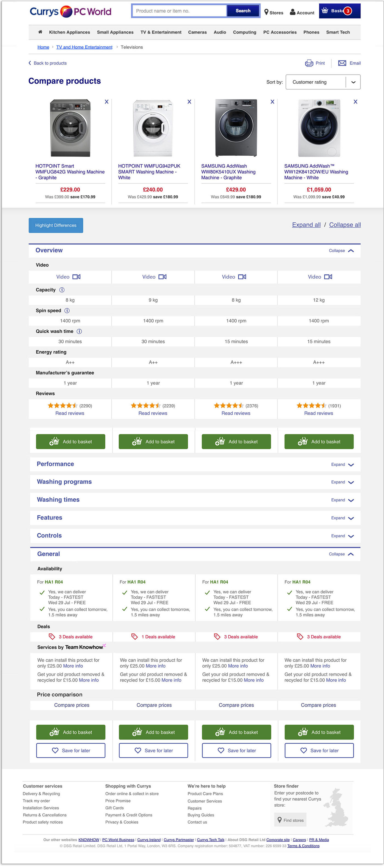Open the Account person icon

tap(293, 12)
